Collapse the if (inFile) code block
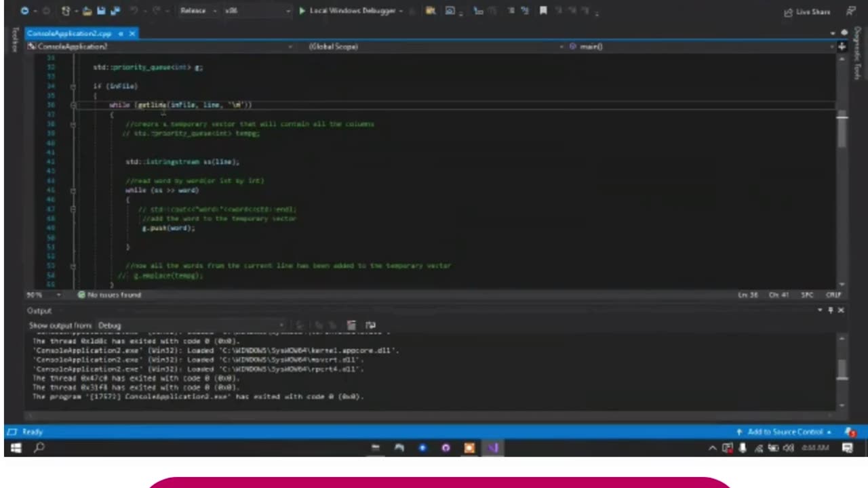Image resolution: width=868 pixels, height=488 pixels. point(73,86)
